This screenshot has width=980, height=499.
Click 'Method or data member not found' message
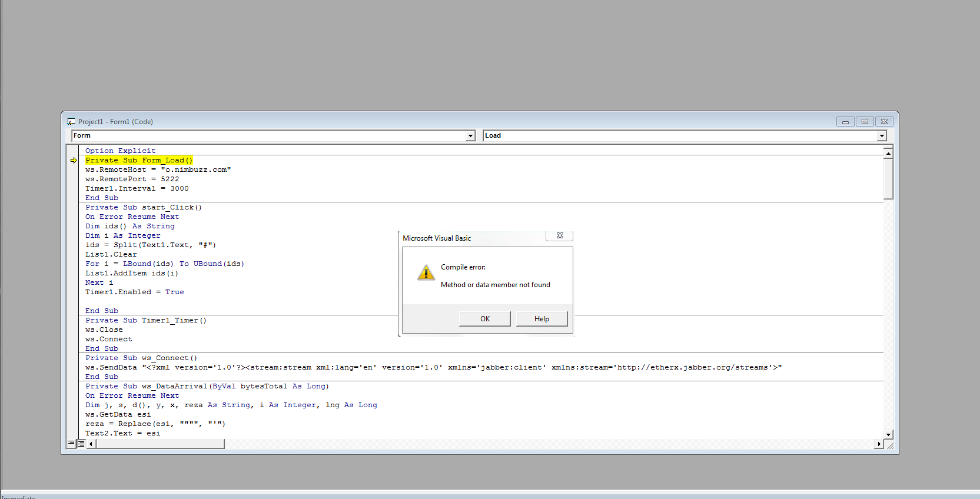coord(496,285)
